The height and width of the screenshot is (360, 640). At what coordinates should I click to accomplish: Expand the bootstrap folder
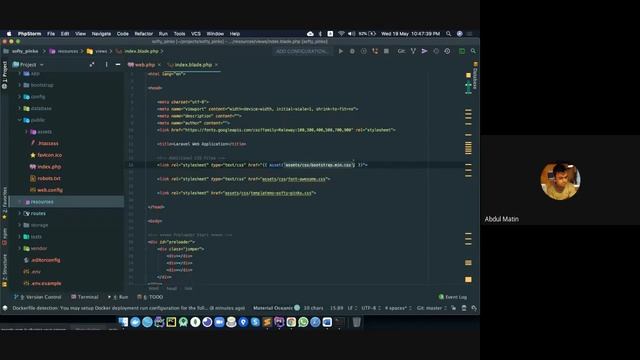(20, 85)
